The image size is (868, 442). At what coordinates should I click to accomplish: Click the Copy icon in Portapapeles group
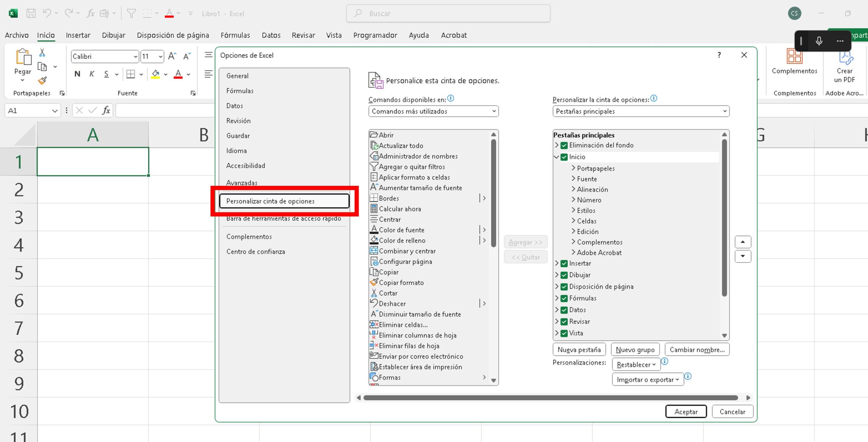click(42, 66)
